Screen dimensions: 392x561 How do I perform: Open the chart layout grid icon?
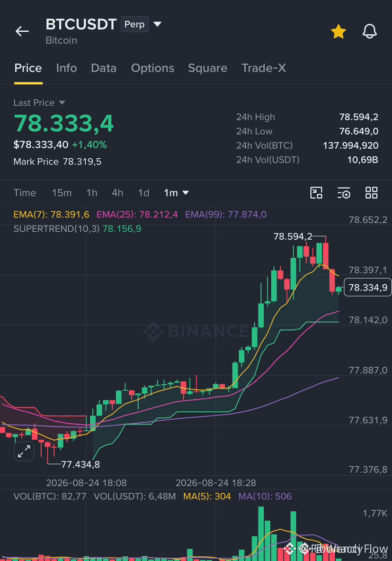(x=371, y=193)
